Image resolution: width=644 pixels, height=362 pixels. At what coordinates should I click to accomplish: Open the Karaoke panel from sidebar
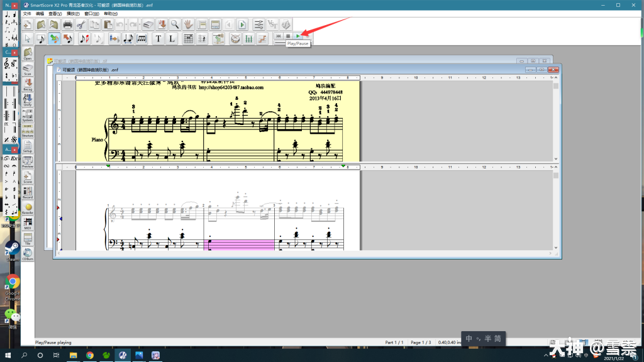coord(28,209)
